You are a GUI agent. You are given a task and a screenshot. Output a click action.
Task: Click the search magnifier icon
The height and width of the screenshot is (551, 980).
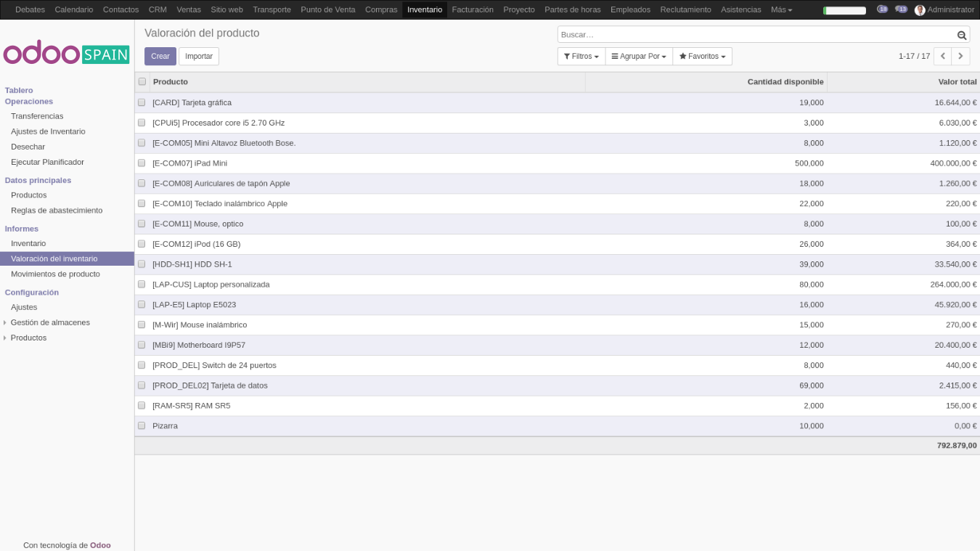(962, 35)
